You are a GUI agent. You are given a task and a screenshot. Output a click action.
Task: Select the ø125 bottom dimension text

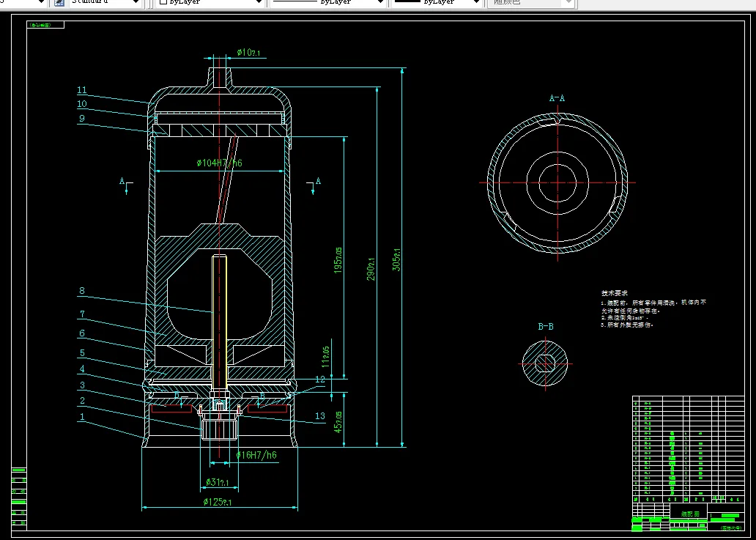coord(219,502)
